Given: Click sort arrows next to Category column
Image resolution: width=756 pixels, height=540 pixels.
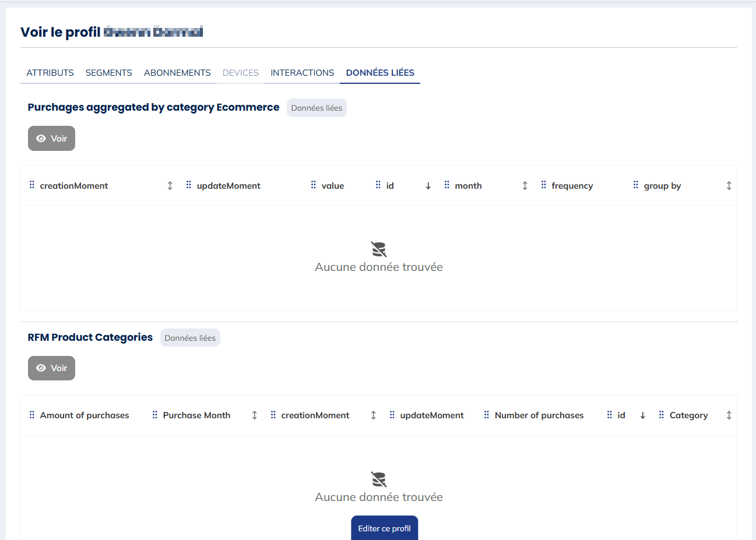Looking at the screenshot, I should coord(729,415).
